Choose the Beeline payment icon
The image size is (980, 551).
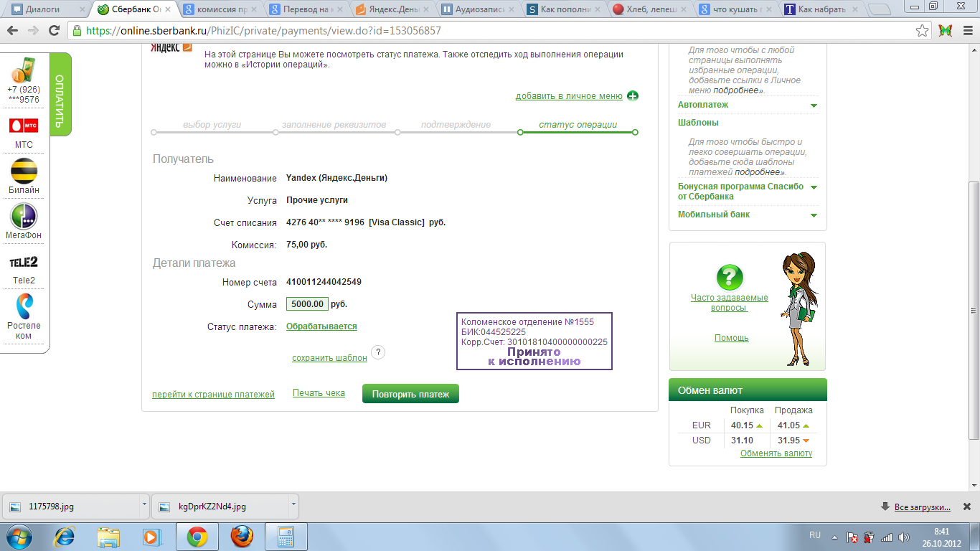point(24,171)
